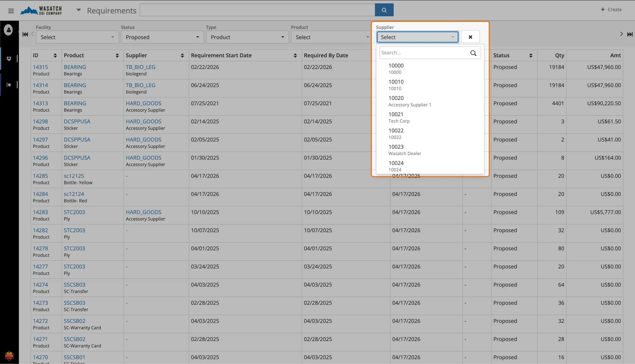Viewport: 635px width, 364px height.
Task: Open BEARING product link in row 14314
Action: 75,85
